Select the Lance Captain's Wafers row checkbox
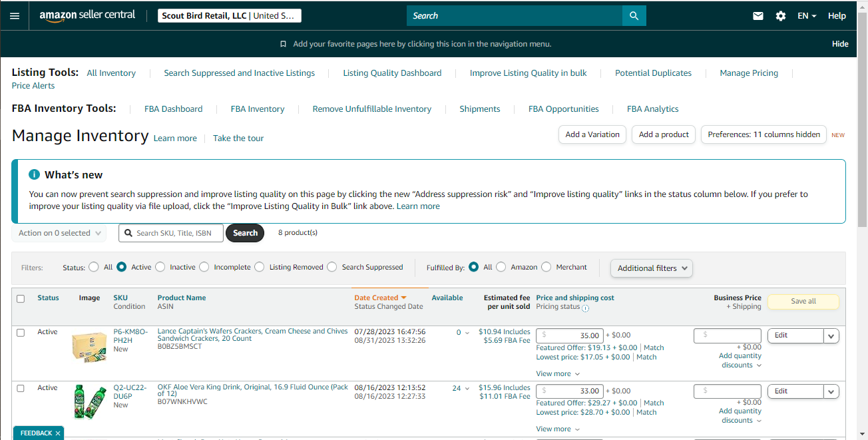The image size is (868, 440). coord(21,332)
